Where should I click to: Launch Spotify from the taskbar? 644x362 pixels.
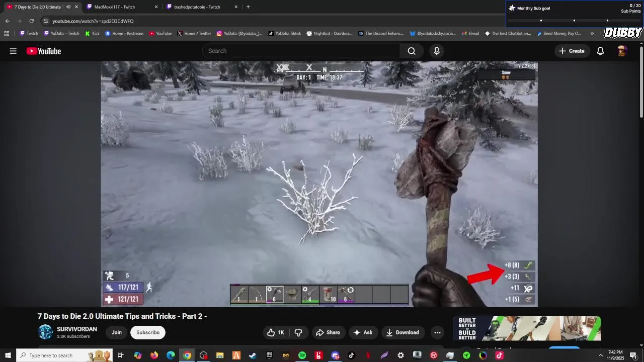[x=302, y=355]
